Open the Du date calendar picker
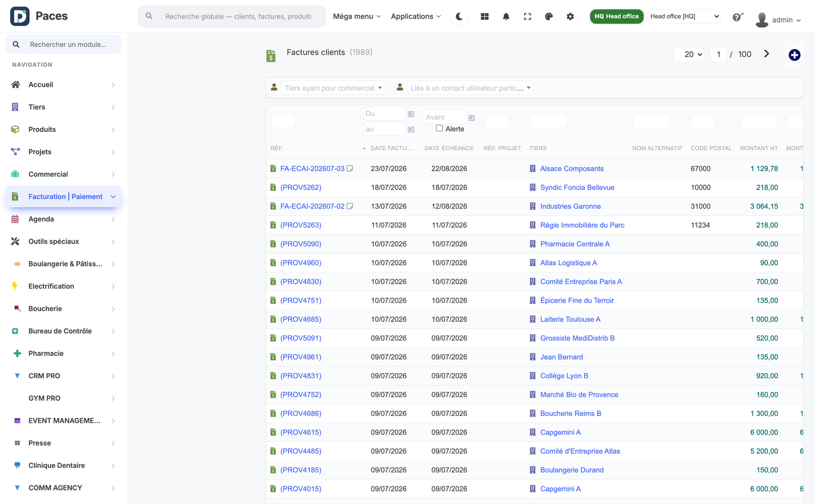Image resolution: width=815 pixels, height=504 pixels. tap(411, 114)
